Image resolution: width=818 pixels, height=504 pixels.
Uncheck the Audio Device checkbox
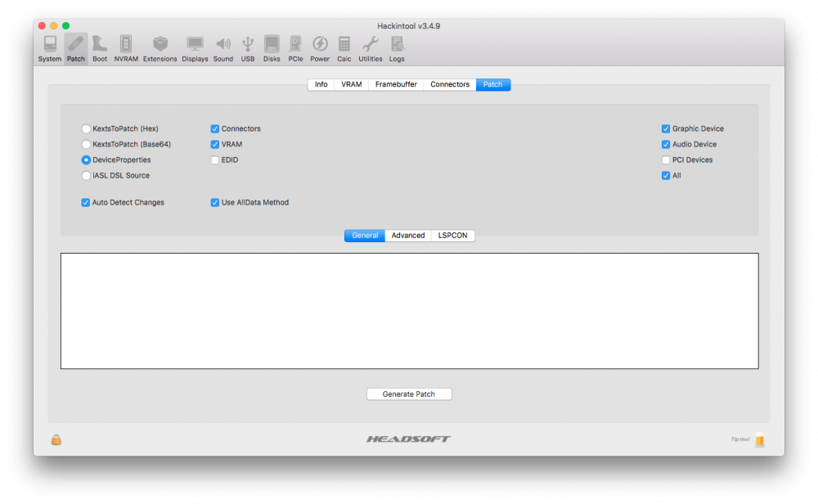click(666, 144)
